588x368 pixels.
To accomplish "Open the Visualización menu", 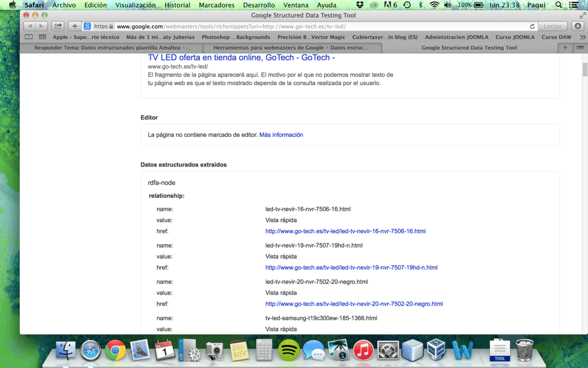I will coord(135,5).
